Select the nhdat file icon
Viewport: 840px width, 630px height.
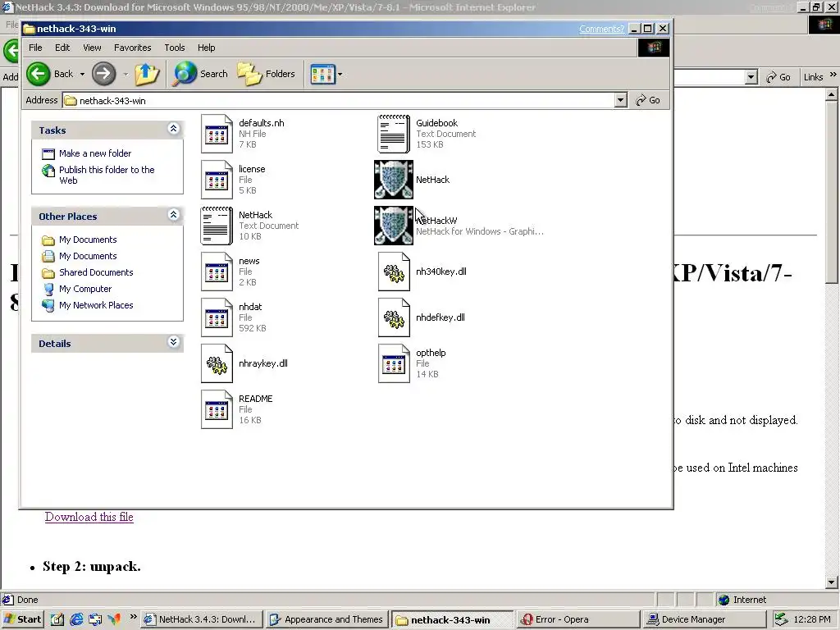(217, 317)
